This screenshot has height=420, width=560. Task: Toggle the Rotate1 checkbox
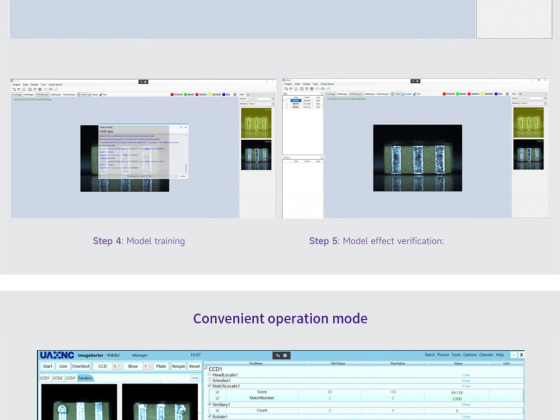point(210,416)
